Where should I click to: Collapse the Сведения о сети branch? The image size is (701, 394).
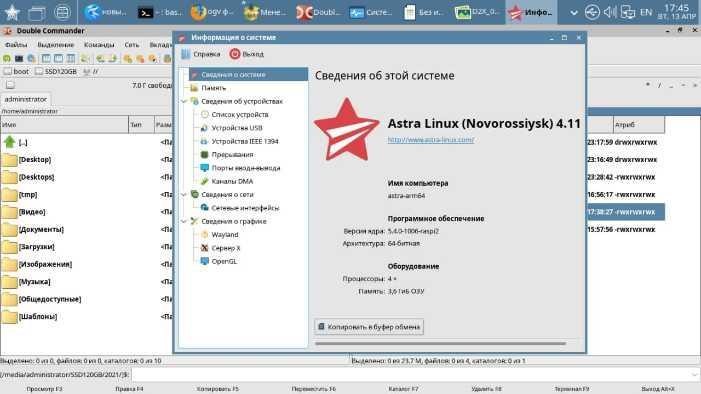(x=184, y=195)
